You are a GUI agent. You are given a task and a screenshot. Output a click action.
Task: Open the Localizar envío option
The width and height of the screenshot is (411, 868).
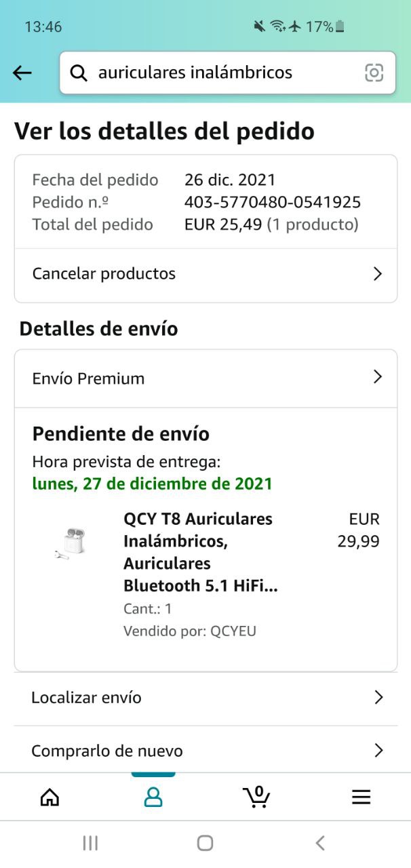(206, 698)
